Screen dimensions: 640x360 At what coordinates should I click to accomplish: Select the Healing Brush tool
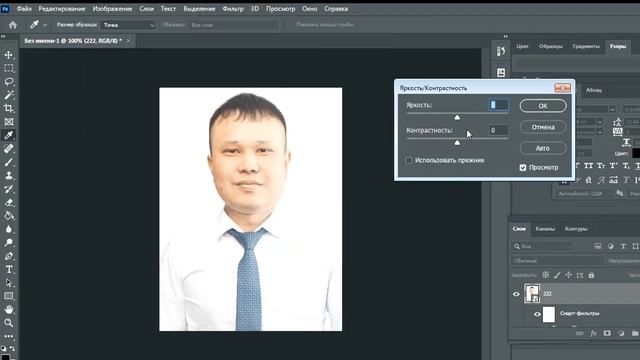click(9, 149)
